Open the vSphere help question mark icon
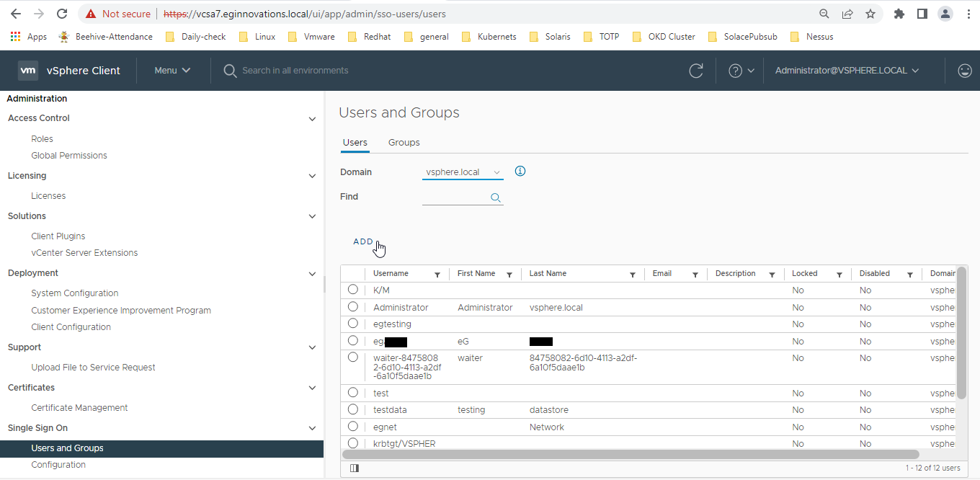 tap(735, 71)
